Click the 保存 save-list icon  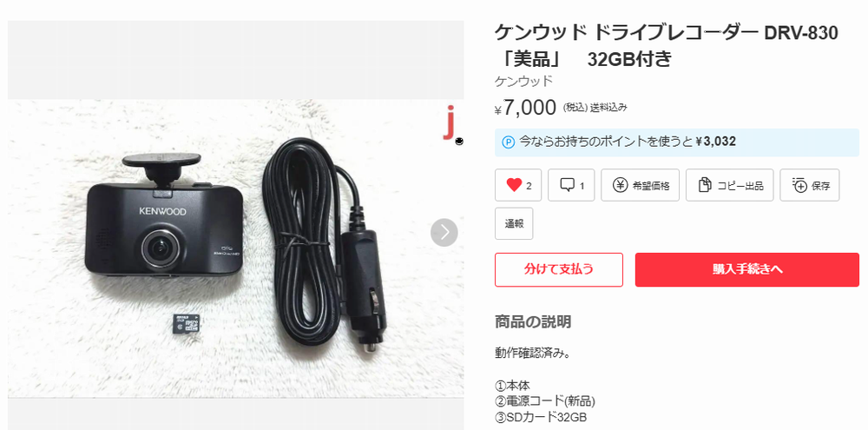pos(800,185)
